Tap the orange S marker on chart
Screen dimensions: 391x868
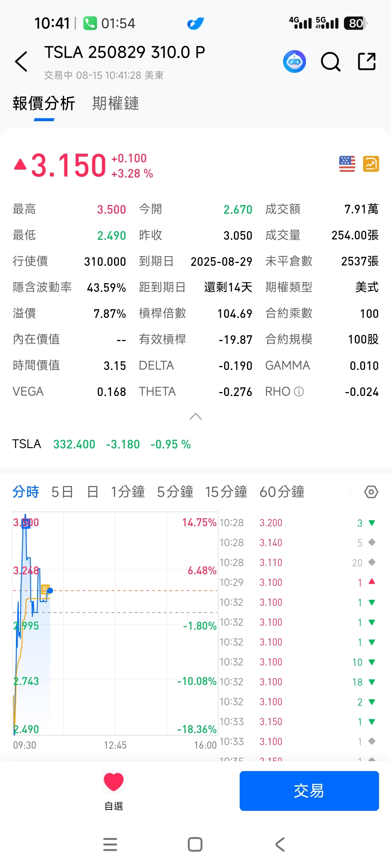(45, 590)
